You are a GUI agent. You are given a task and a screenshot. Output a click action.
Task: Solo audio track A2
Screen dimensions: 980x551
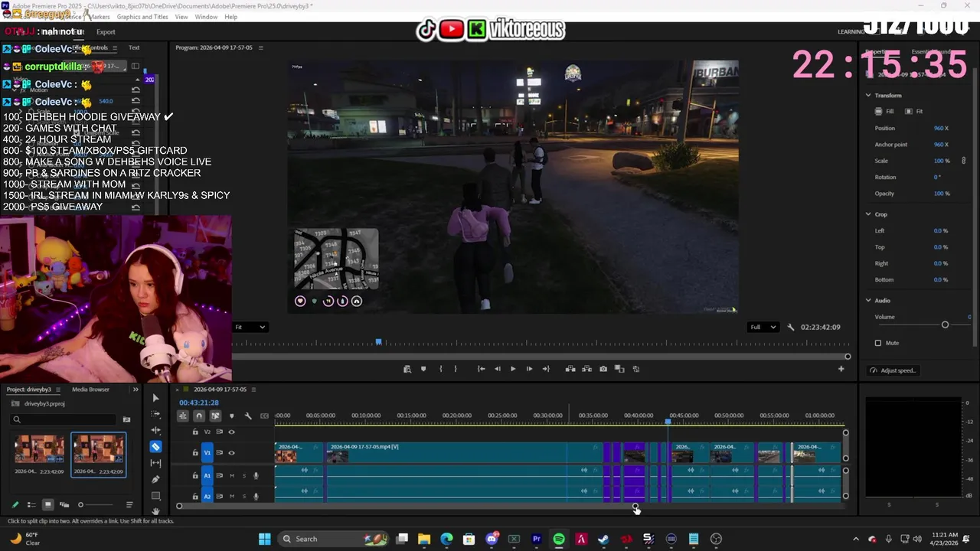point(244,496)
